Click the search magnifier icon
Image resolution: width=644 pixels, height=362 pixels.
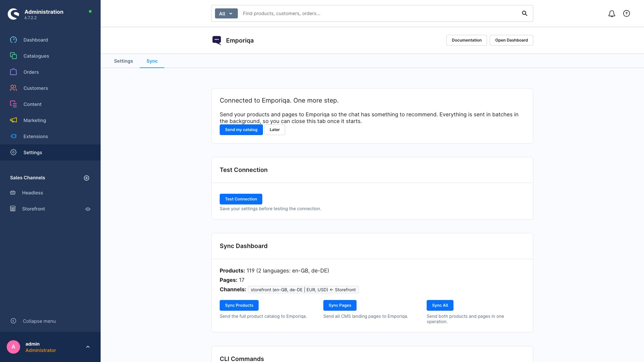click(525, 13)
